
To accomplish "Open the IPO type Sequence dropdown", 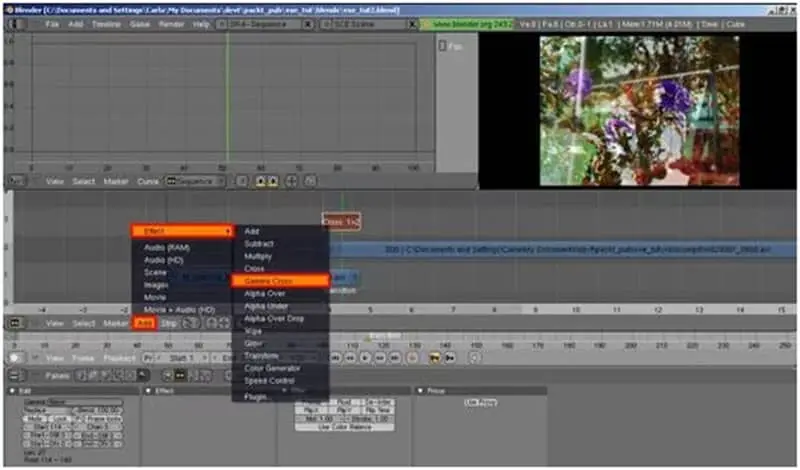I will pyautogui.click(x=194, y=182).
